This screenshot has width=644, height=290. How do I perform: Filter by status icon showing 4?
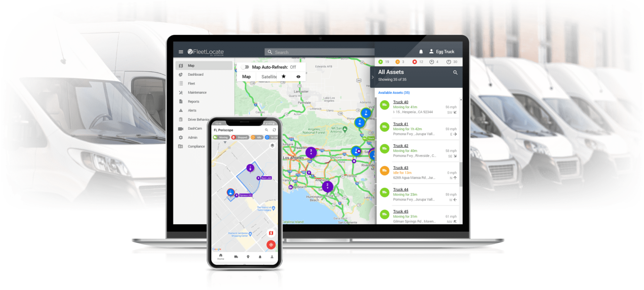coord(434,62)
